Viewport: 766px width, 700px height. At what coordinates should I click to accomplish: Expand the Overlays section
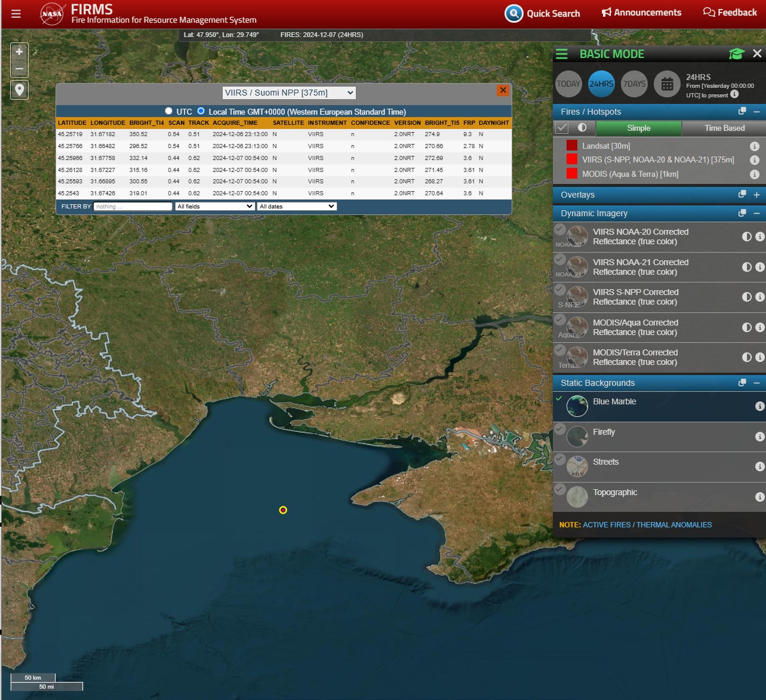point(756,195)
